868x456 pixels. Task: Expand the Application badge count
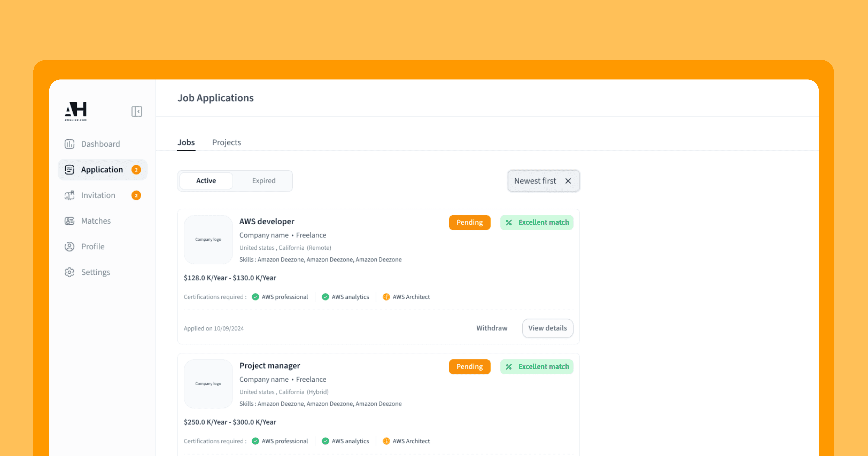pyautogui.click(x=136, y=170)
